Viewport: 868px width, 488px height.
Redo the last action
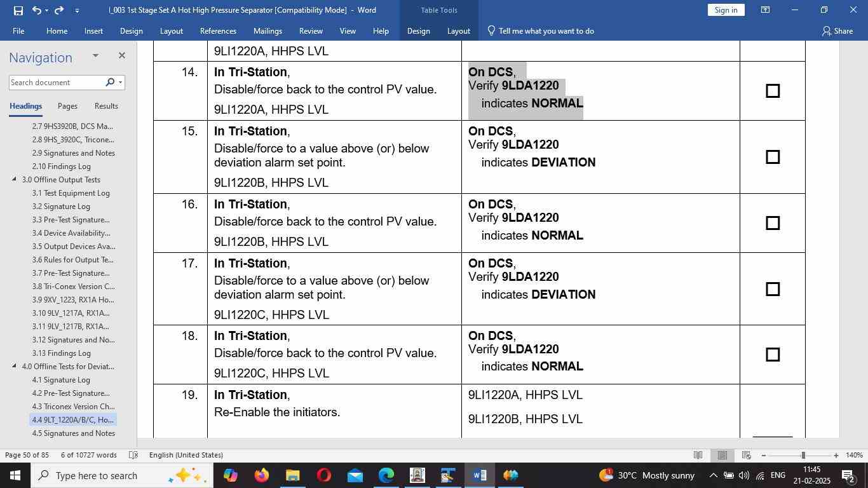(x=59, y=10)
